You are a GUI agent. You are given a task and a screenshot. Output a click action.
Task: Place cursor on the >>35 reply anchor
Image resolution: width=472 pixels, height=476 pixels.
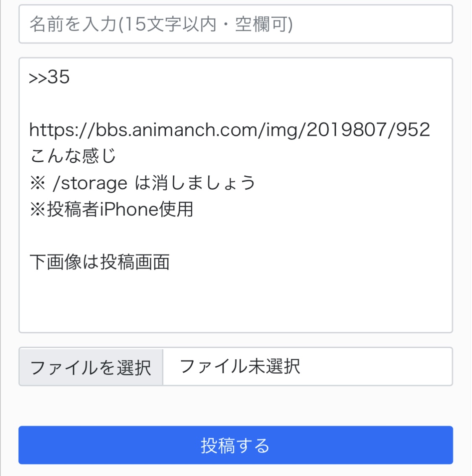(50, 77)
